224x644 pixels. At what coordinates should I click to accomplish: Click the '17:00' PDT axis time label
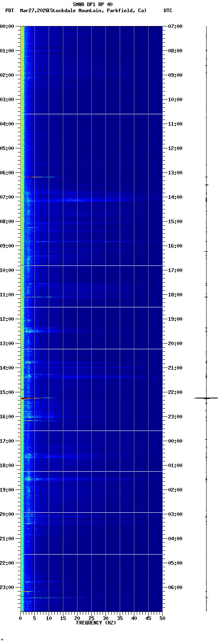tap(7, 441)
